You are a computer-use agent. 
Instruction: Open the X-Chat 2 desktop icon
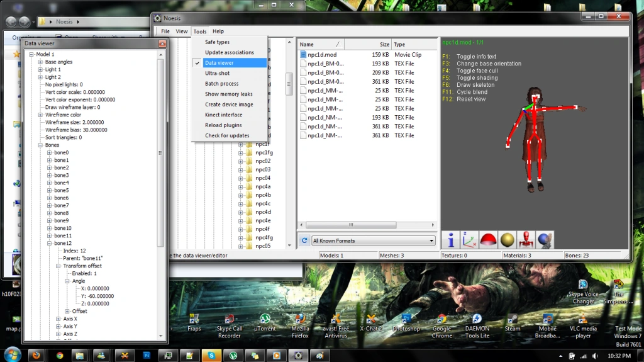click(x=371, y=322)
